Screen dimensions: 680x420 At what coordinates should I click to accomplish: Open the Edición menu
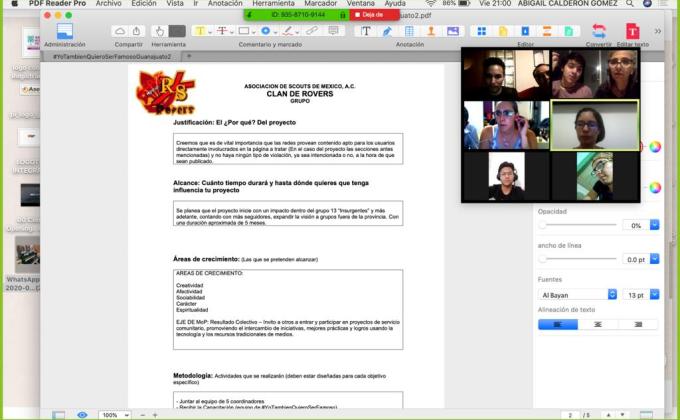click(144, 3)
